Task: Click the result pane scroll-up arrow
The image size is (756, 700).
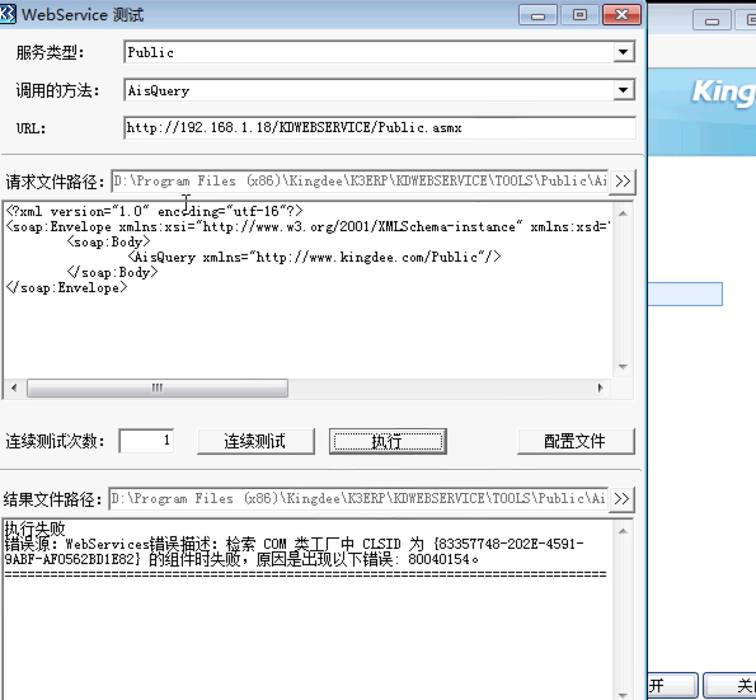Action: click(x=623, y=531)
